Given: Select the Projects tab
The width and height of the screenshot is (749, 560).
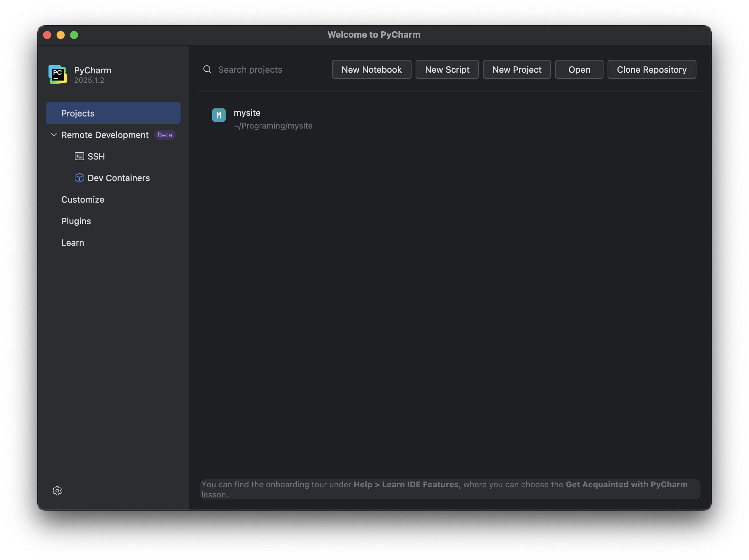Looking at the screenshot, I should (113, 113).
